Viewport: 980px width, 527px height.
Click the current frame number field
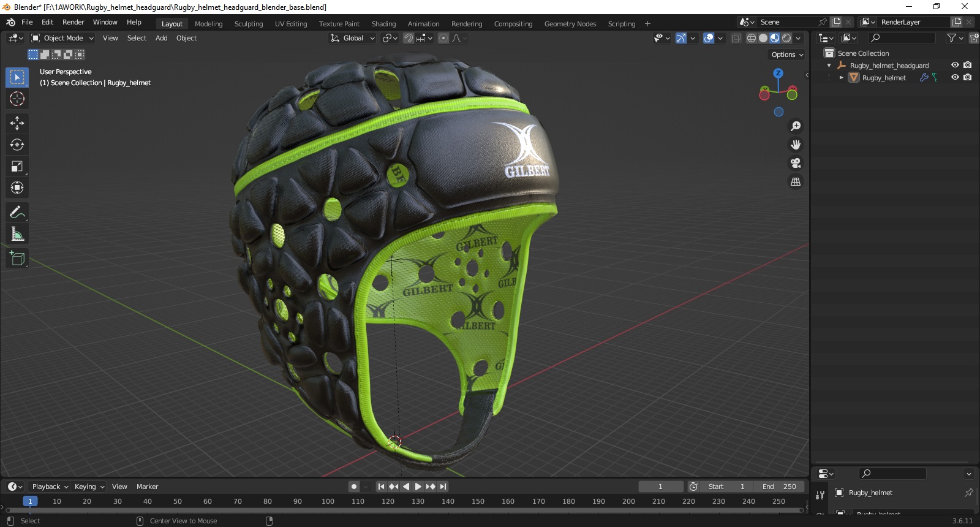coord(661,487)
